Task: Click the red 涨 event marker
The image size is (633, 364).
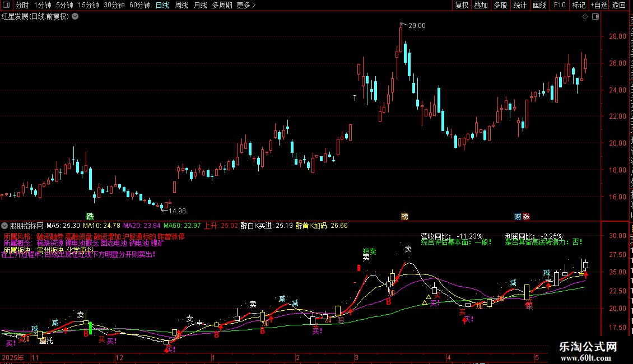Action: pyautogui.click(x=526, y=216)
